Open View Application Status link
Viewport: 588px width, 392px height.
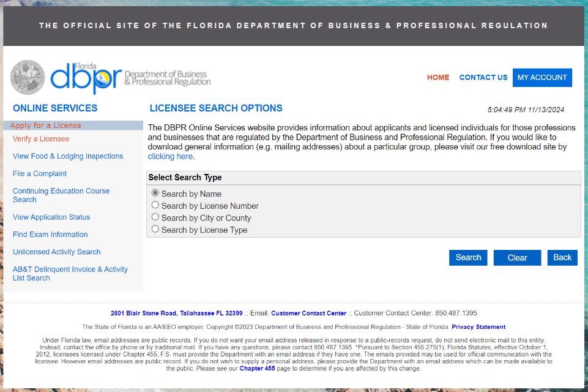coord(51,217)
